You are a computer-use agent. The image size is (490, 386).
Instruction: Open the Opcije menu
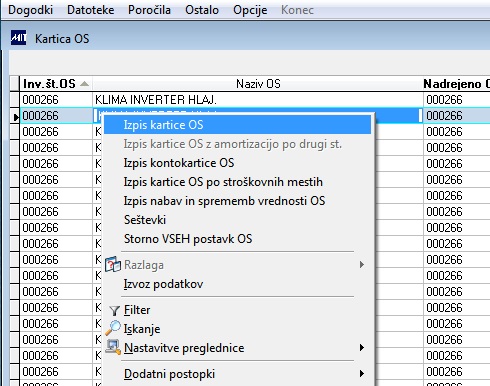[x=250, y=10]
